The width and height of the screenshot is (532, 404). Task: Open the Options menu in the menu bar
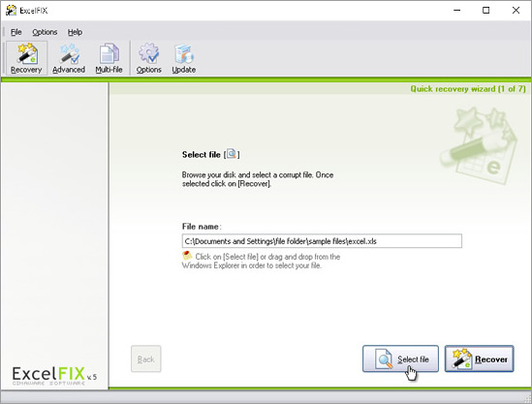click(45, 32)
